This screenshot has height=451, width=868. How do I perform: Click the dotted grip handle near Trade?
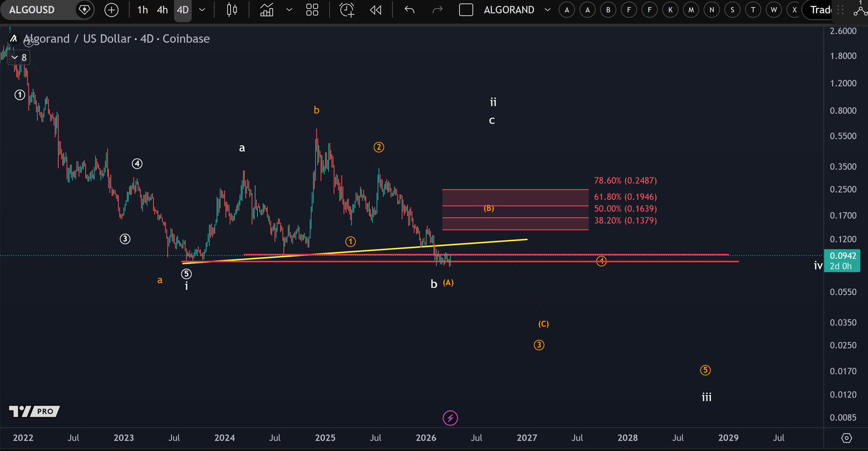(840, 10)
